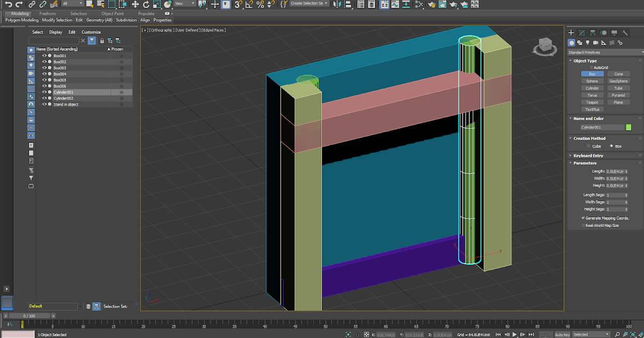Image resolution: width=644 pixels, height=338 pixels.
Task: Enable the Mirror tool
Action: tap(337, 4)
